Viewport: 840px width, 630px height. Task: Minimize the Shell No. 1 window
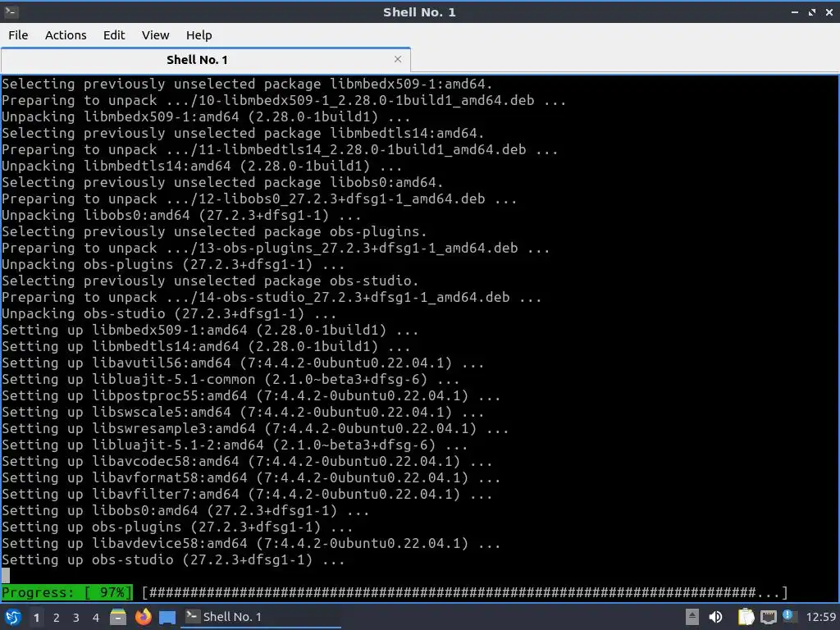tap(794, 11)
